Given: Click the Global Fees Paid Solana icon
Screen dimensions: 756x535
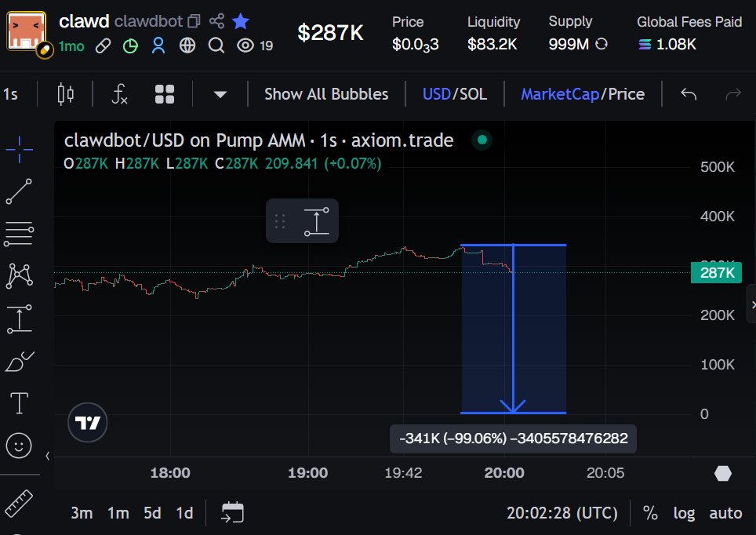Looking at the screenshot, I should pos(645,45).
